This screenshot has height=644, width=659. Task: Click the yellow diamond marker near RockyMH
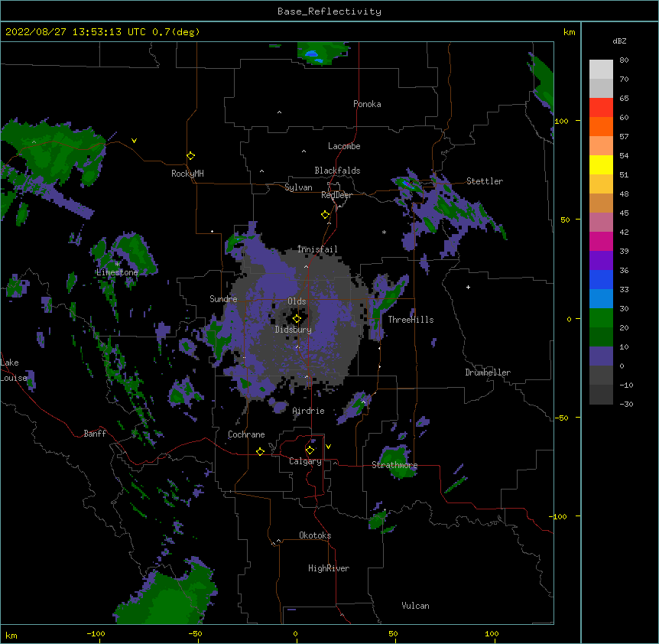pyautogui.click(x=190, y=156)
